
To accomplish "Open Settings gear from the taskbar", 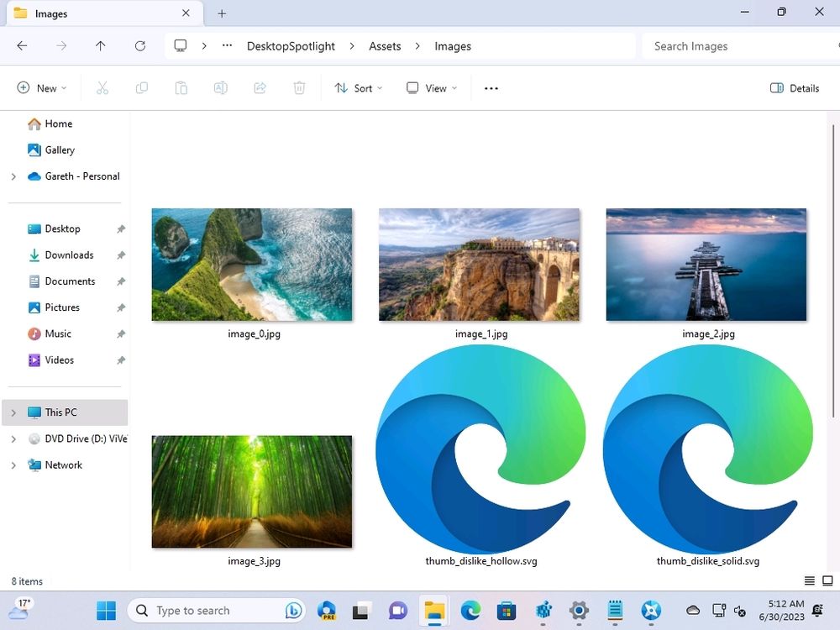I will (x=579, y=610).
